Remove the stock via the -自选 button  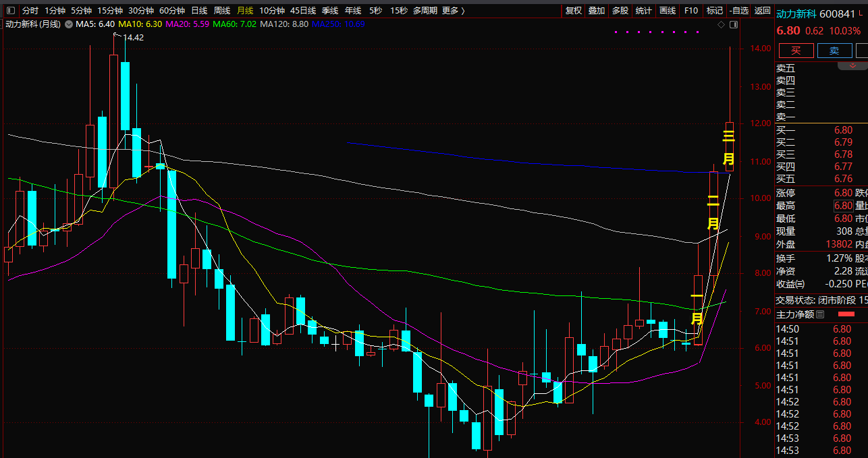[739, 11]
